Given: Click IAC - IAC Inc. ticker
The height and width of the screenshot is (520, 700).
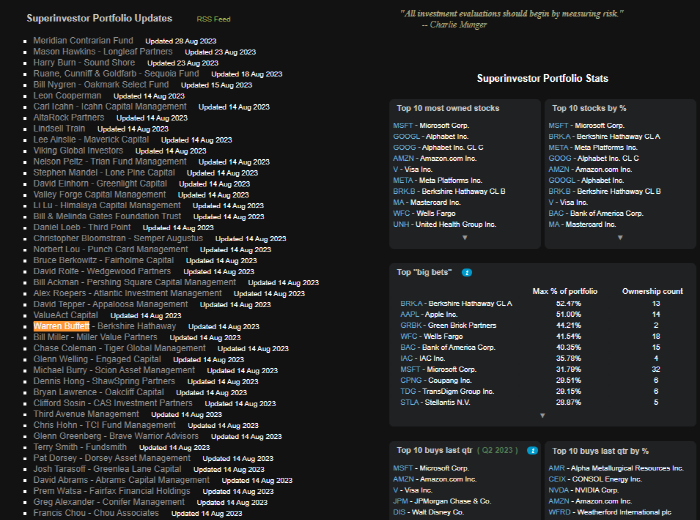Looking at the screenshot, I should point(406,358).
